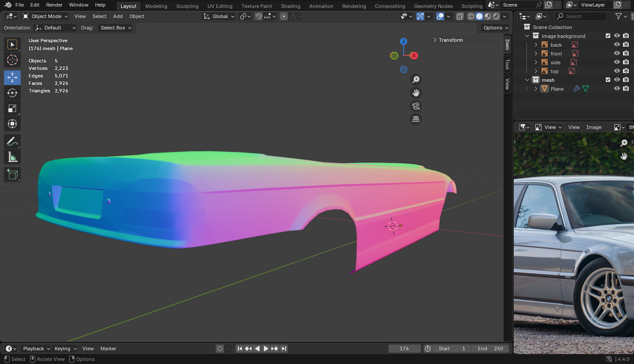The height and width of the screenshot is (364, 634).
Task: Open the Object Mode dropdown
Action: click(45, 16)
